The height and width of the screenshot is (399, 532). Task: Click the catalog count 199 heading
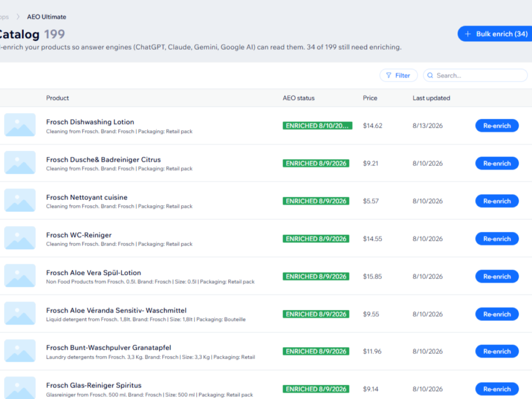coord(54,34)
